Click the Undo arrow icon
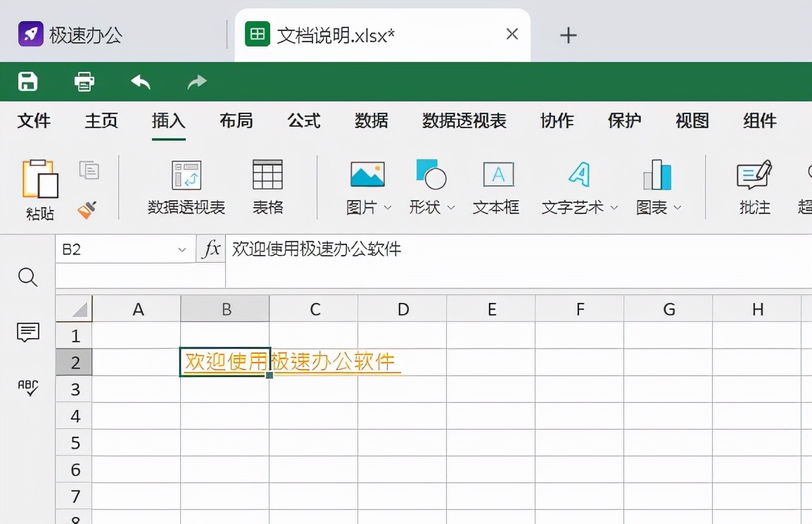 [140, 82]
